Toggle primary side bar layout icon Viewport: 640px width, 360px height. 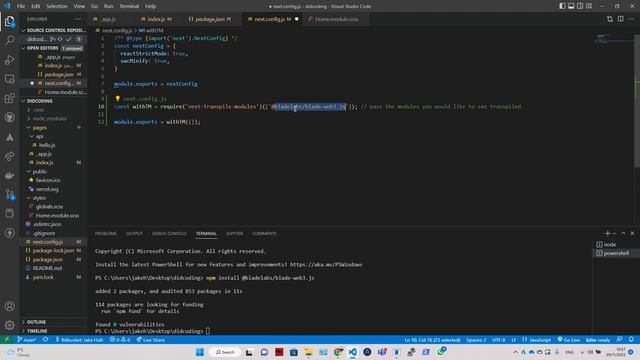click(x=562, y=6)
